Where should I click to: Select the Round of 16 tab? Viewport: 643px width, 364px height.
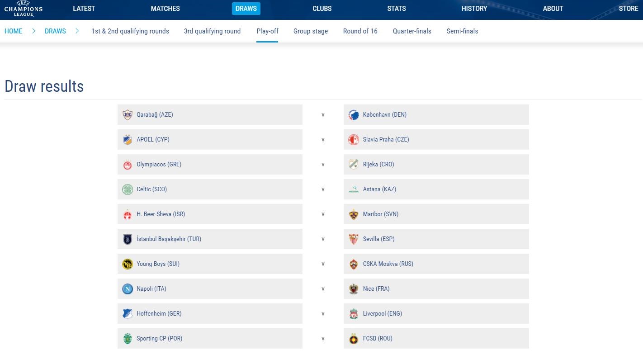(x=360, y=31)
